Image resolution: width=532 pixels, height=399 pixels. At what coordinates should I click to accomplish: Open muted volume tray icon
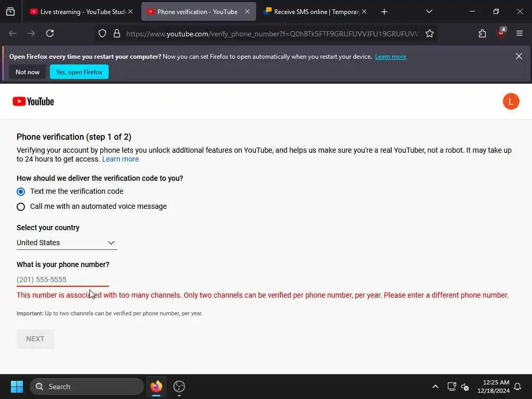pyautogui.click(x=465, y=387)
